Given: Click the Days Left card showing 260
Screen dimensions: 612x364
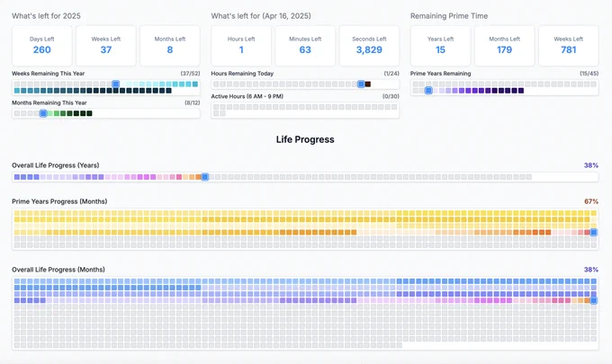Looking at the screenshot, I should [41, 46].
